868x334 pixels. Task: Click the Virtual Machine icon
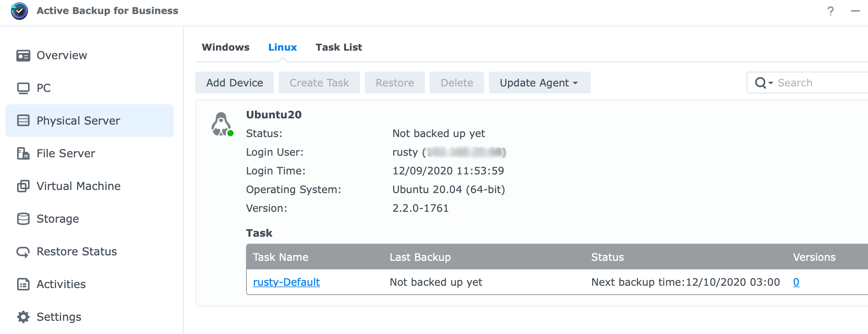point(23,186)
